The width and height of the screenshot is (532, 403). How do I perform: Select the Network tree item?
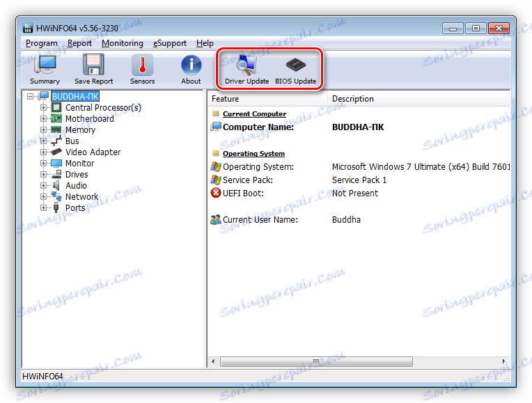point(81,196)
